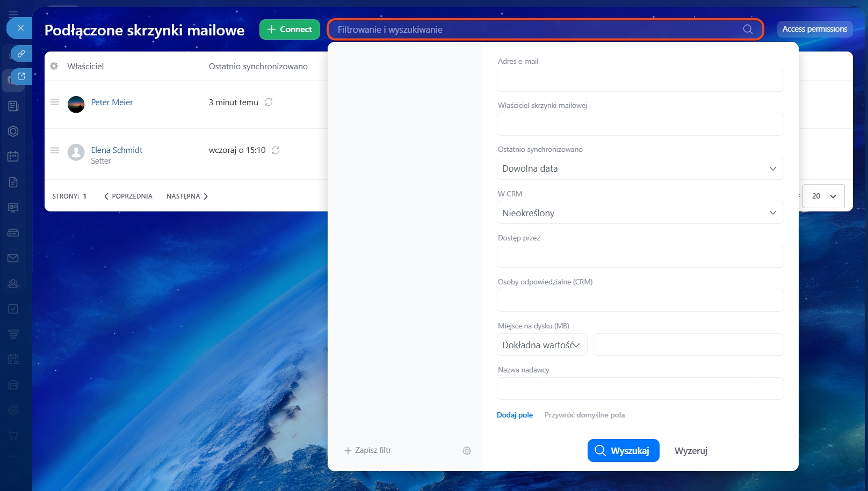This screenshot has width=868, height=491.
Task: Resync Peter Meier's mailbox
Action: 269,102
